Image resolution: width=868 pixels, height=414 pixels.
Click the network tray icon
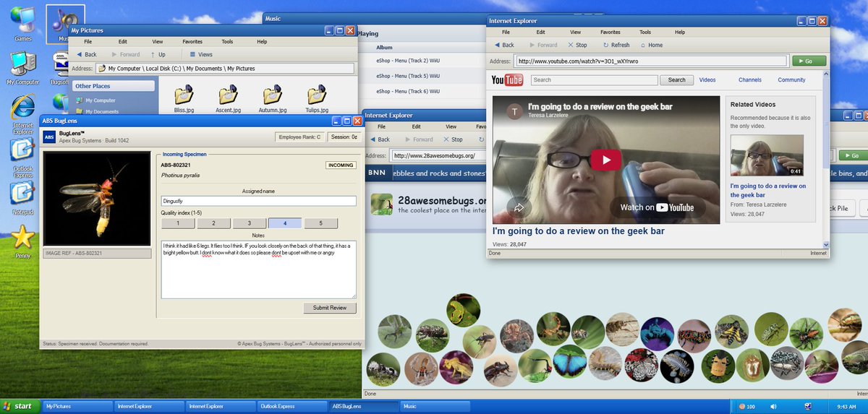click(x=809, y=406)
